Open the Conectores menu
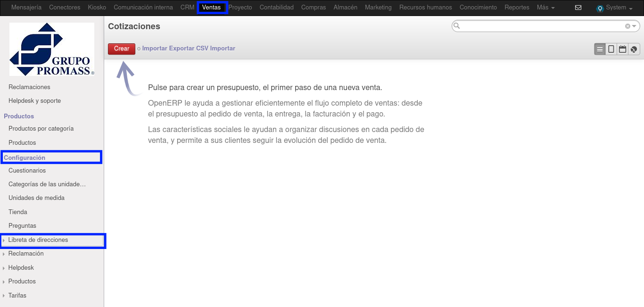The image size is (644, 307). 65,8
